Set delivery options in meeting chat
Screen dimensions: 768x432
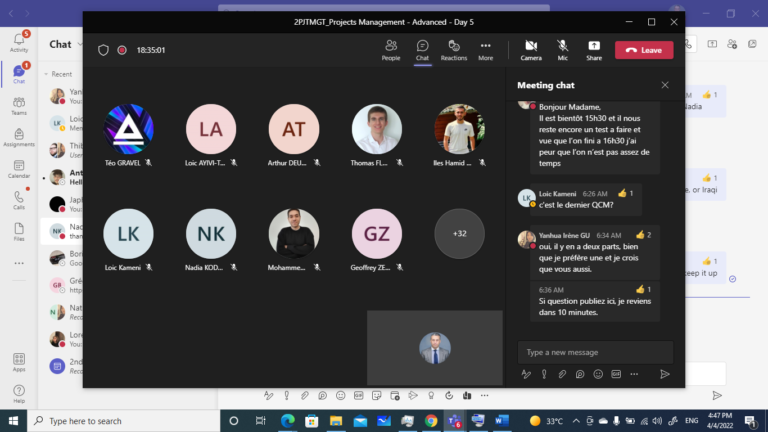[544, 374]
